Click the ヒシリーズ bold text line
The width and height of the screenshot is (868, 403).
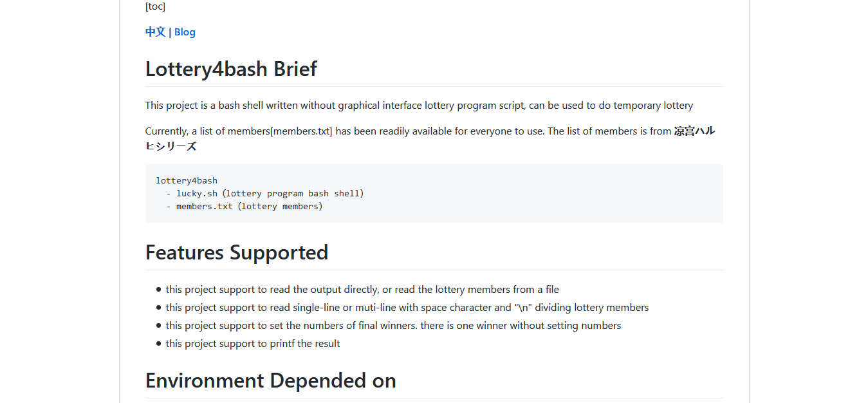[x=171, y=146]
